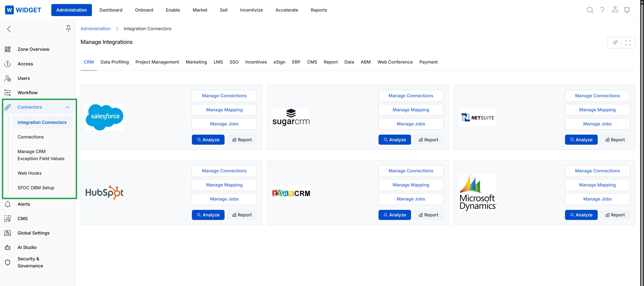Click the Alerts bell icon in sidebar
Image resolution: width=644 pixels, height=286 pixels.
click(x=8, y=204)
